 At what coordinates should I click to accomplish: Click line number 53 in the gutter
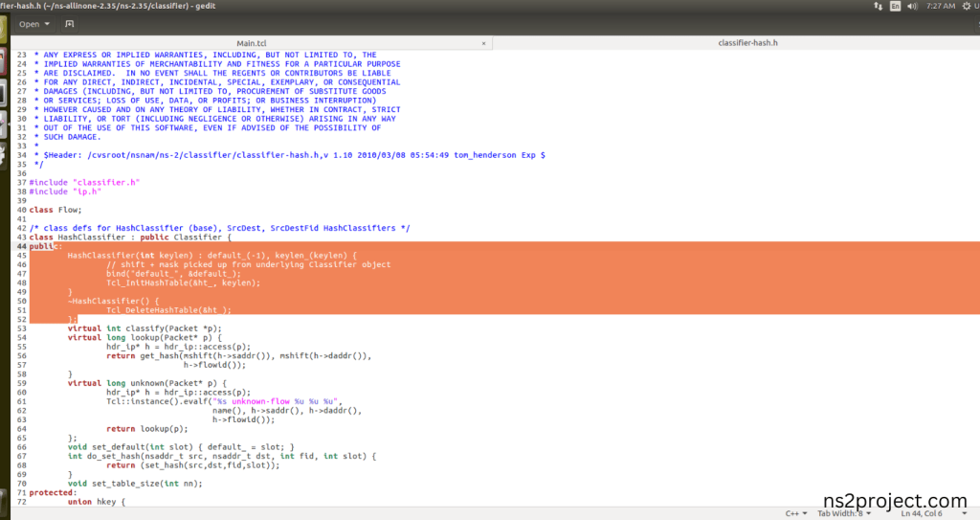tap(22, 328)
